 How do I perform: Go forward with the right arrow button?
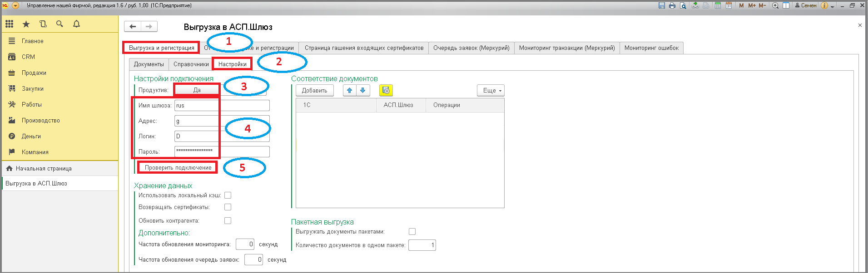(149, 26)
